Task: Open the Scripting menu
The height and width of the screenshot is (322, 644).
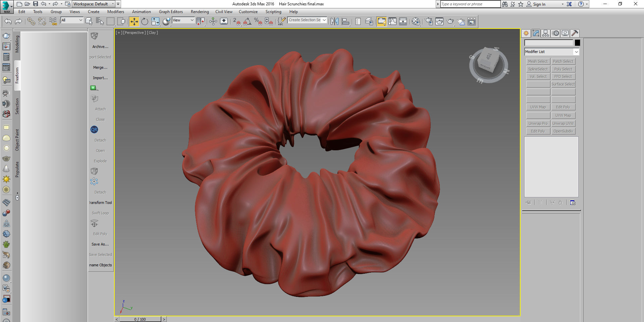Action: 273,12
